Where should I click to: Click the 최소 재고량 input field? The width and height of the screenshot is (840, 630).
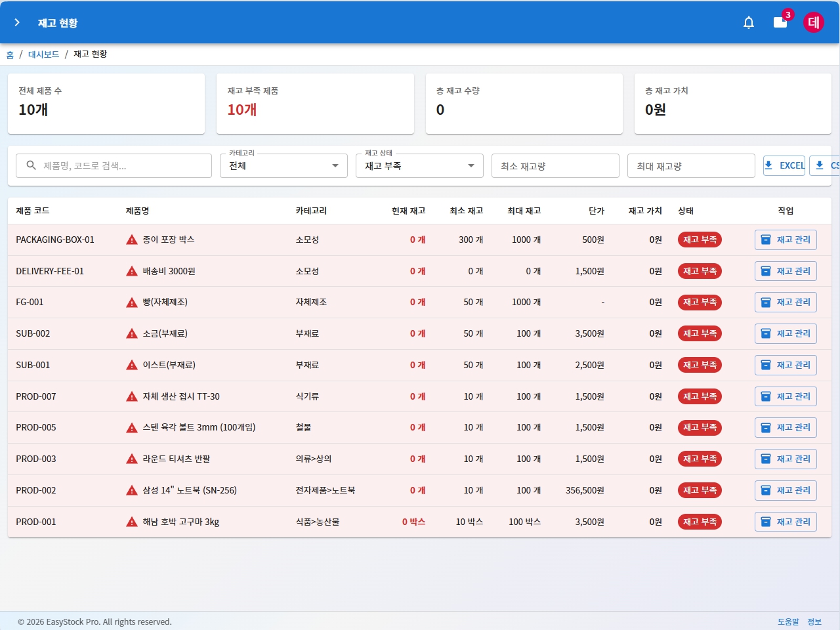pos(555,166)
